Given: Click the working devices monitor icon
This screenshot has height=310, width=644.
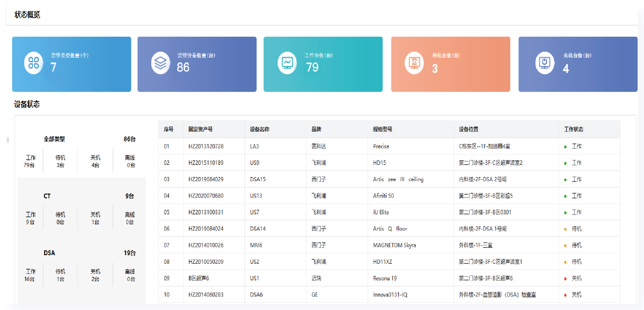Looking at the screenshot, I should pyautogui.click(x=287, y=63).
